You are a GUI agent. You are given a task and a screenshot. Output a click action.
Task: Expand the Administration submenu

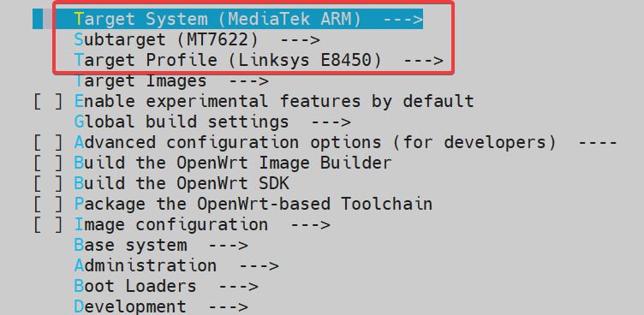click(x=176, y=265)
